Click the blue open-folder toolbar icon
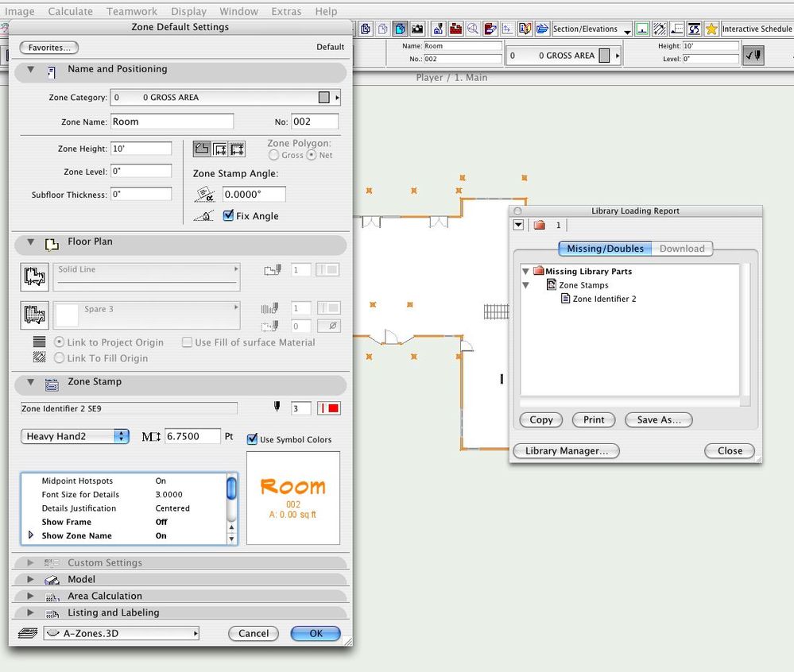The height and width of the screenshot is (672, 794). pyautogui.click(x=542, y=29)
